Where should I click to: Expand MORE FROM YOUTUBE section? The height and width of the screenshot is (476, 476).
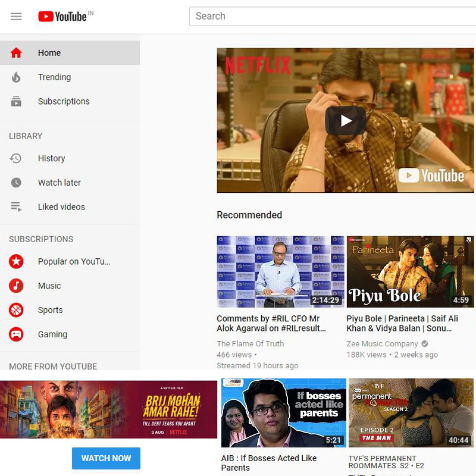click(x=52, y=367)
